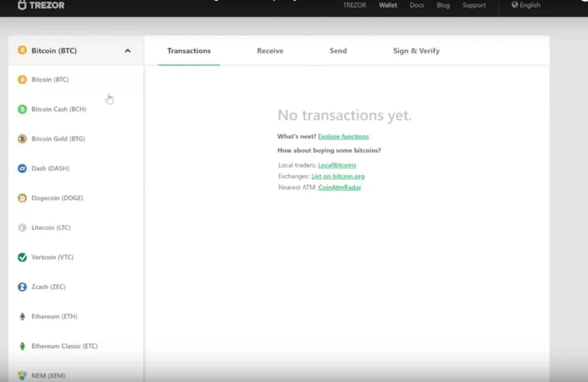Go to the Sign & Verify tab
Screen dimensions: 588x382
tap(416, 51)
